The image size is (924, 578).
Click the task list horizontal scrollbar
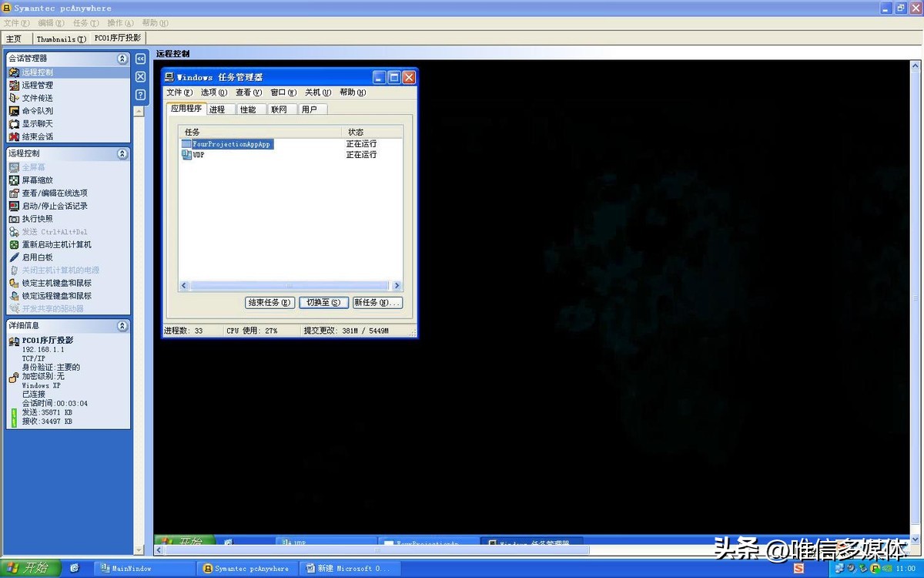tap(290, 285)
